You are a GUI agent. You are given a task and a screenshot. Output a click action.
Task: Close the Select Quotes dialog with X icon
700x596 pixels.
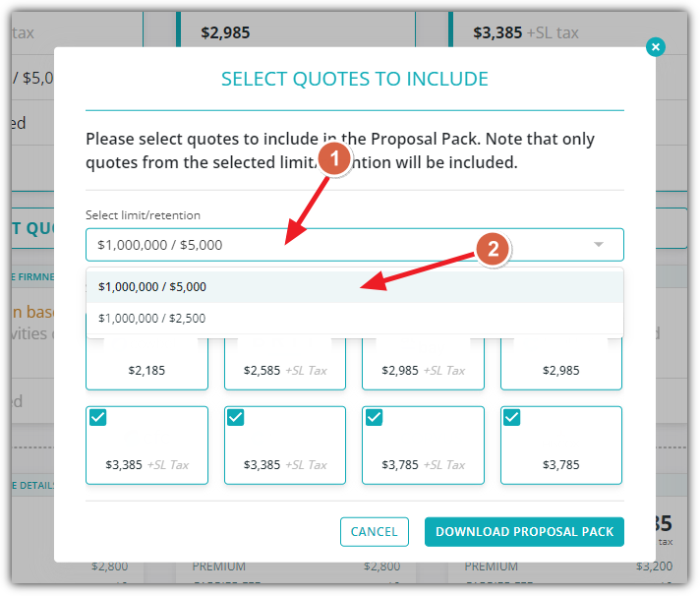[655, 47]
